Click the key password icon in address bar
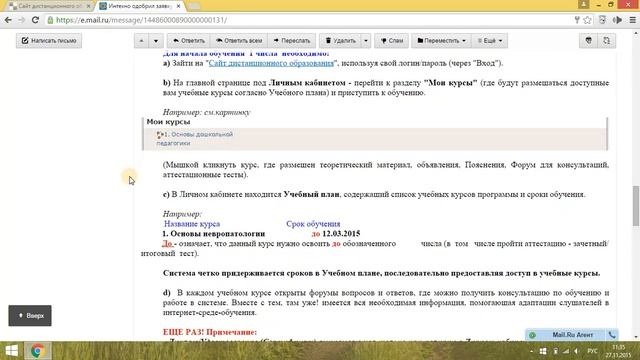Screen dimensions: 640x360 (x=577, y=20)
